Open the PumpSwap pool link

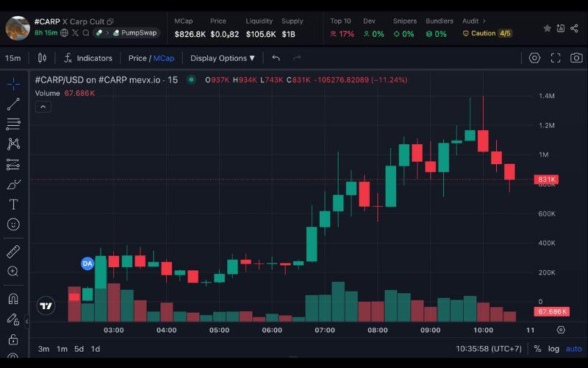[x=135, y=32]
